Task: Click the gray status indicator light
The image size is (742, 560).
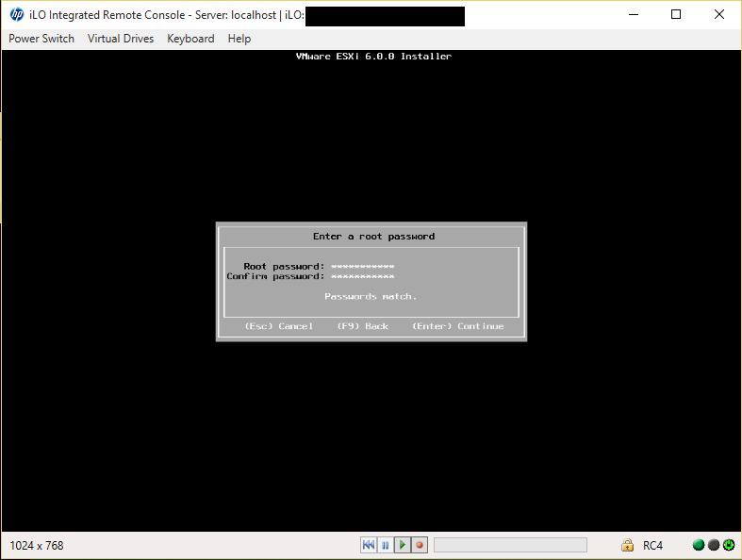Action: click(x=714, y=545)
